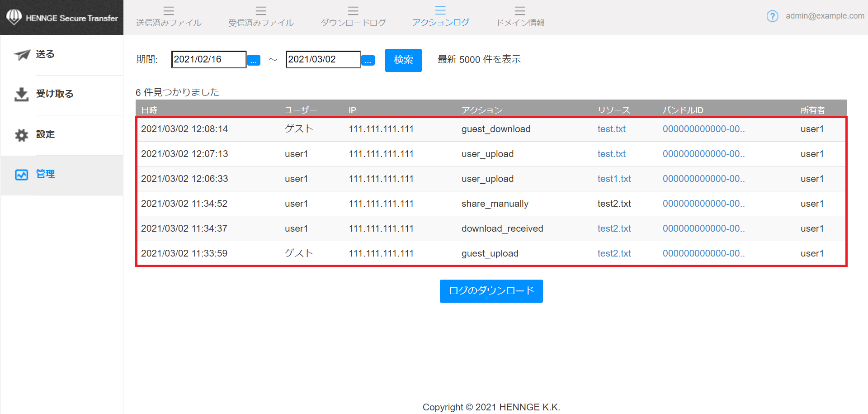Click 6 件見つかりました result count text
This screenshot has height=414, width=868.
coord(177,92)
